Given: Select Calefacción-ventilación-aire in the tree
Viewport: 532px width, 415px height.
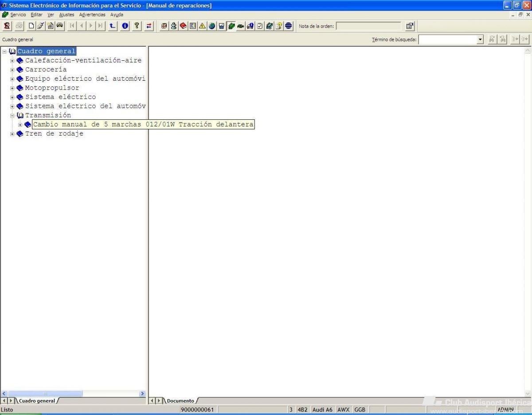Looking at the screenshot, I should (x=83, y=60).
